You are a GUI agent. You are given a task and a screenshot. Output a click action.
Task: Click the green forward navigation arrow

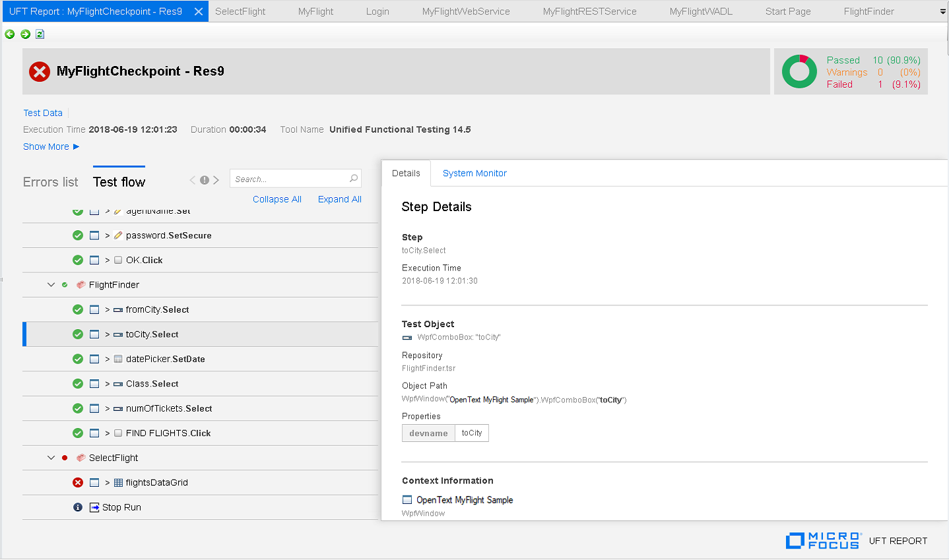coord(25,34)
